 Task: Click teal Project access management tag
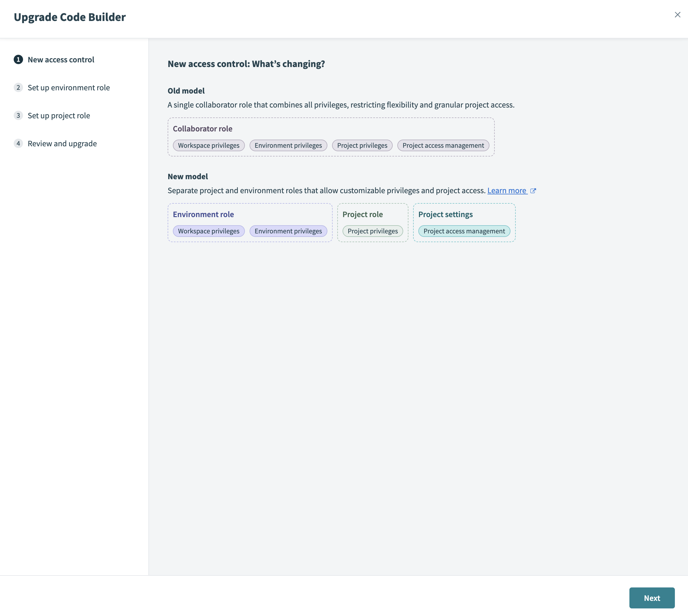pyautogui.click(x=464, y=231)
